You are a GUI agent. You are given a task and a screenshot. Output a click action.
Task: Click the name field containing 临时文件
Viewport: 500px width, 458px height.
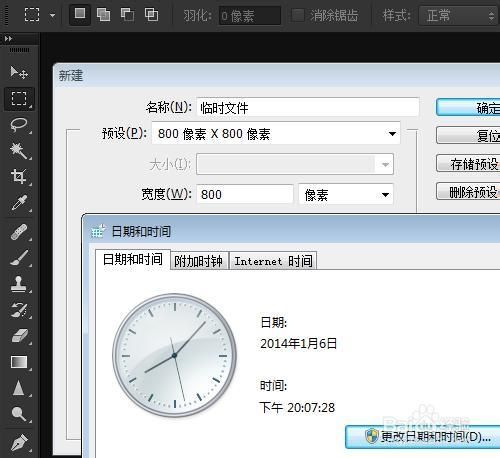(308, 107)
